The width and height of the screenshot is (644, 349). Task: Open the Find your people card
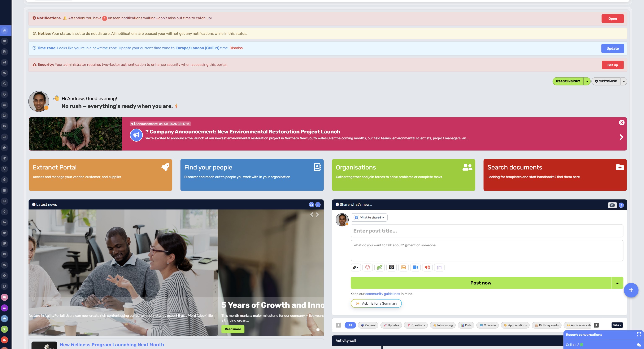[252, 175]
